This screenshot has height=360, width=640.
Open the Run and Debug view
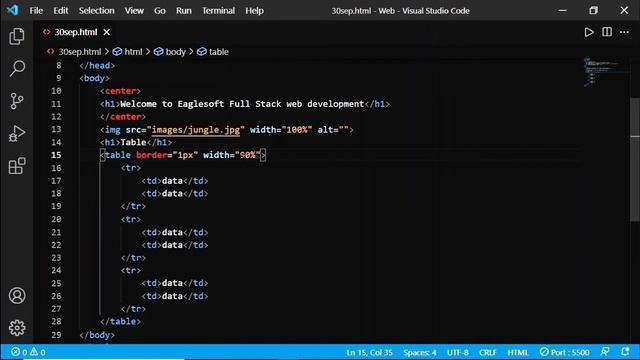click(x=17, y=133)
